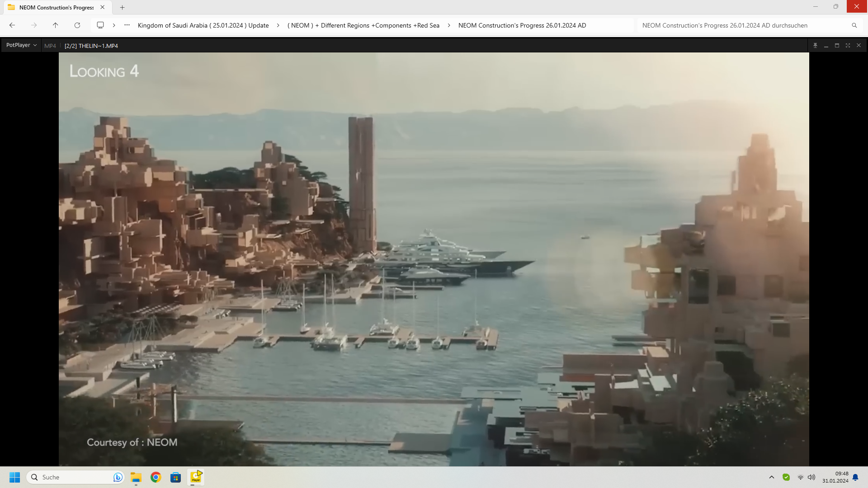Open the Windows Start menu
The image size is (868, 488).
point(15,477)
